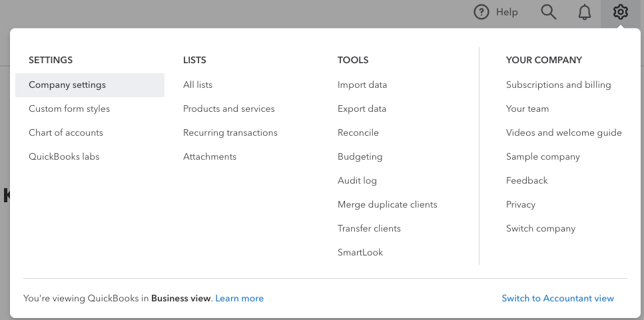Open notifications bell icon
The width and height of the screenshot is (644, 320).
pyautogui.click(x=584, y=12)
